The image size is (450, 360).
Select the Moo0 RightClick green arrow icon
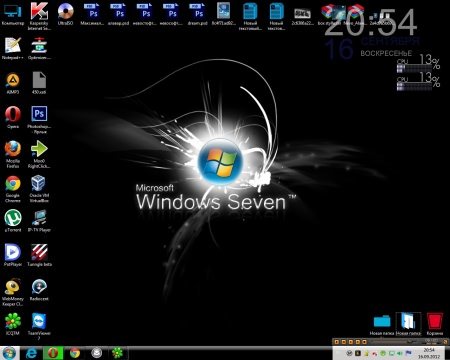pos(39,154)
